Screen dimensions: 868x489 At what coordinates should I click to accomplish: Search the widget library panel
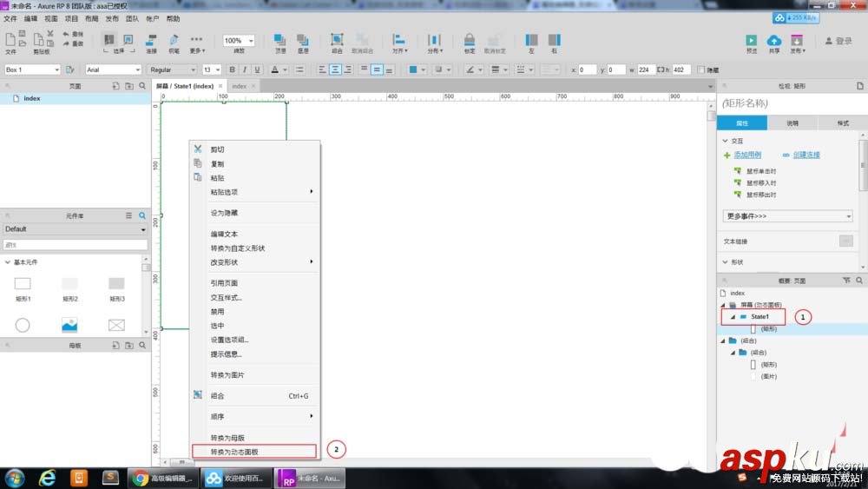click(x=142, y=215)
